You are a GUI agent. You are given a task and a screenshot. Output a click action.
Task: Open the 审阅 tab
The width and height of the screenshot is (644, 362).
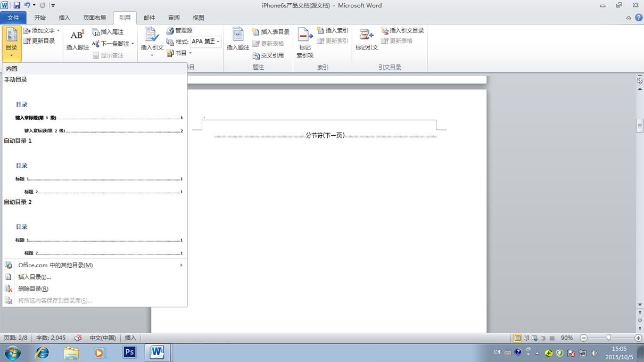point(174,18)
